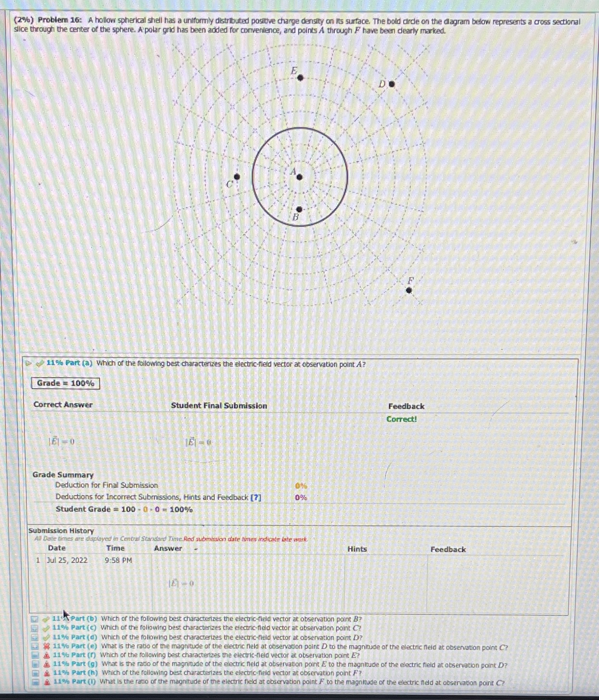Click the 'Grade Summary' heading
Image resolution: width=599 pixels, height=700 pixels.
[63, 475]
